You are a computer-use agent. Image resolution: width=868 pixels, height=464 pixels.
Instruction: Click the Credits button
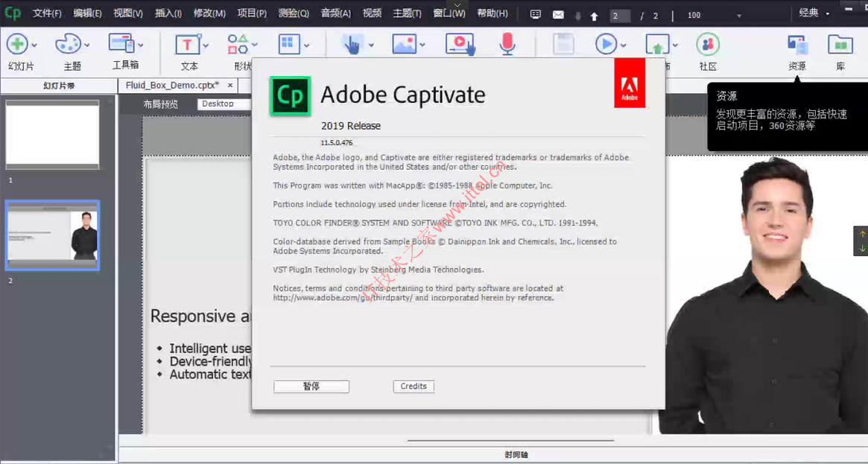414,387
